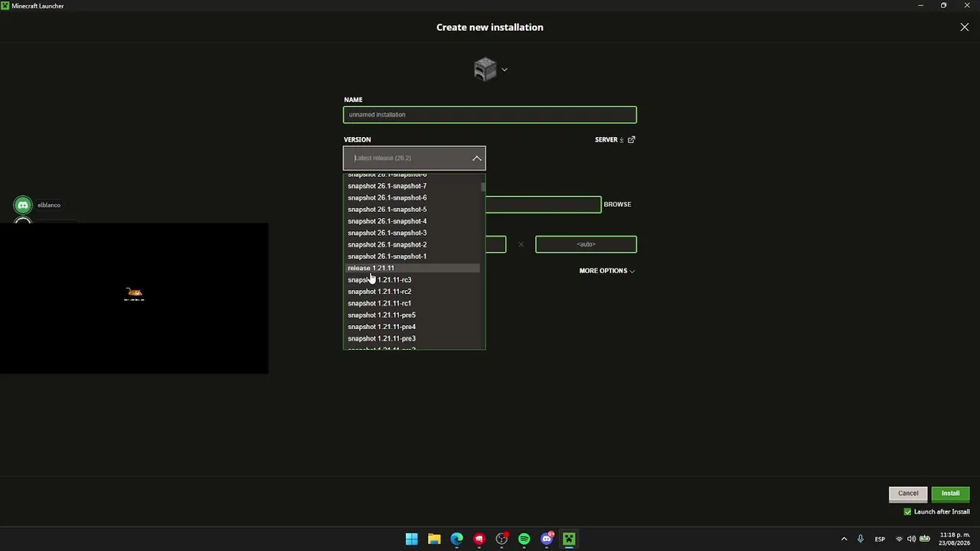Click the furnace block installation icon

coord(485,70)
